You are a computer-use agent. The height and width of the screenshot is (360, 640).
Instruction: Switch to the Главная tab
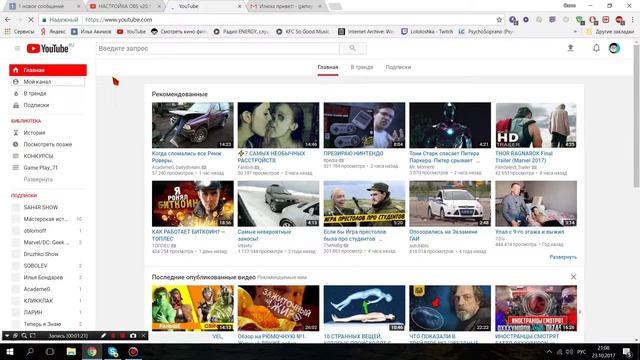(328, 67)
